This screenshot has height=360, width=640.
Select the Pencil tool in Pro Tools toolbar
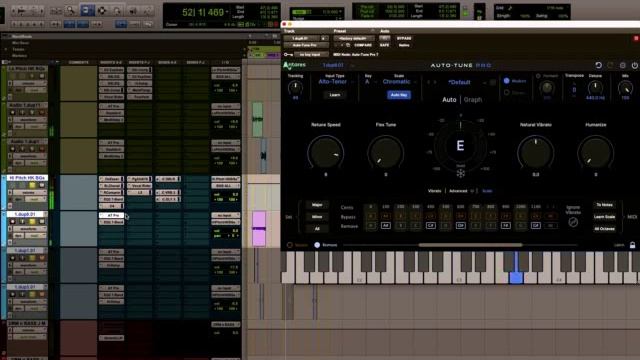point(148,10)
